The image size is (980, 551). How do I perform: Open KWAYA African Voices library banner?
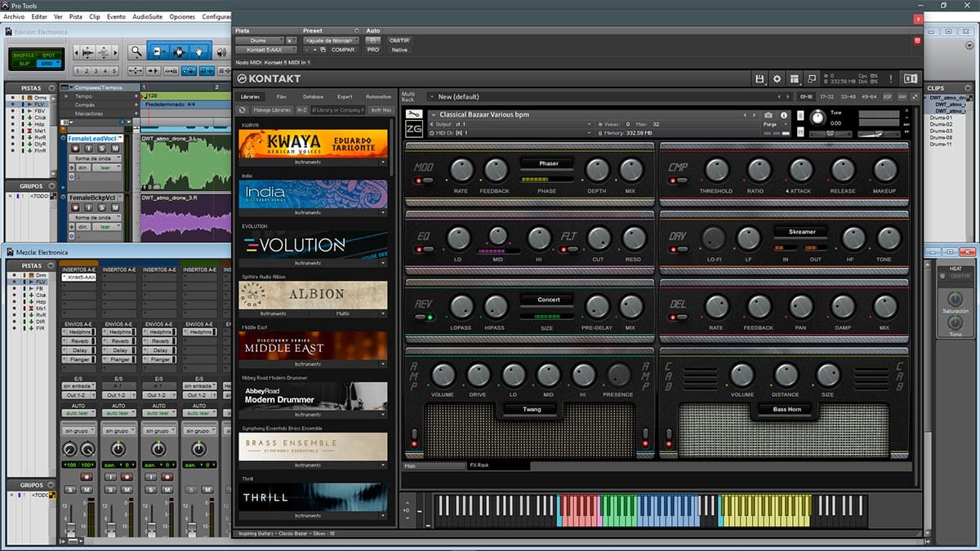[313, 144]
